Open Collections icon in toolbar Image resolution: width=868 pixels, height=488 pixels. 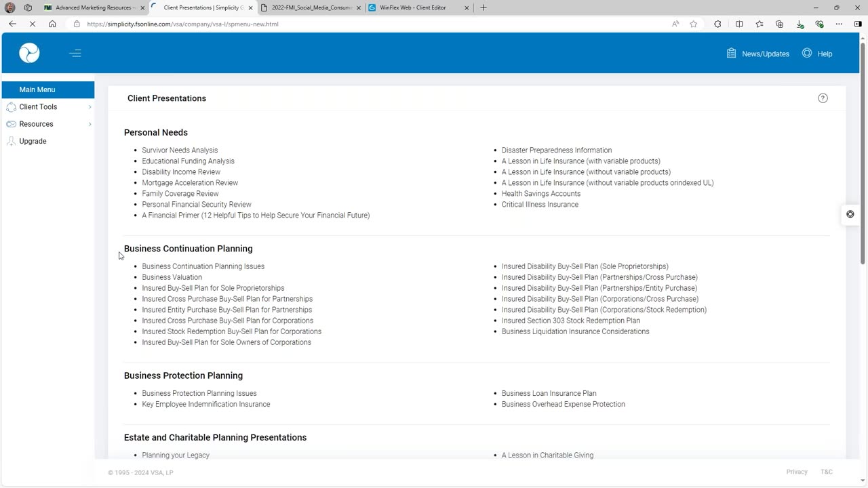pyautogui.click(x=780, y=24)
